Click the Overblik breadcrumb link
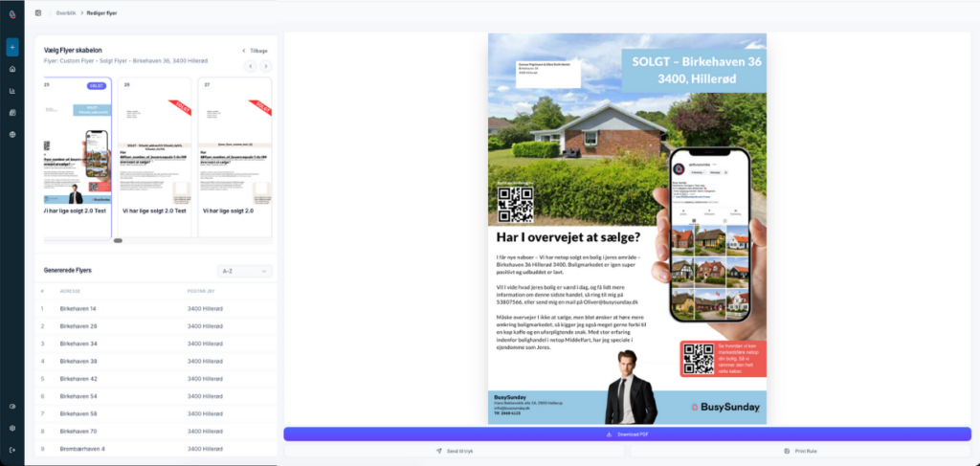 point(66,13)
